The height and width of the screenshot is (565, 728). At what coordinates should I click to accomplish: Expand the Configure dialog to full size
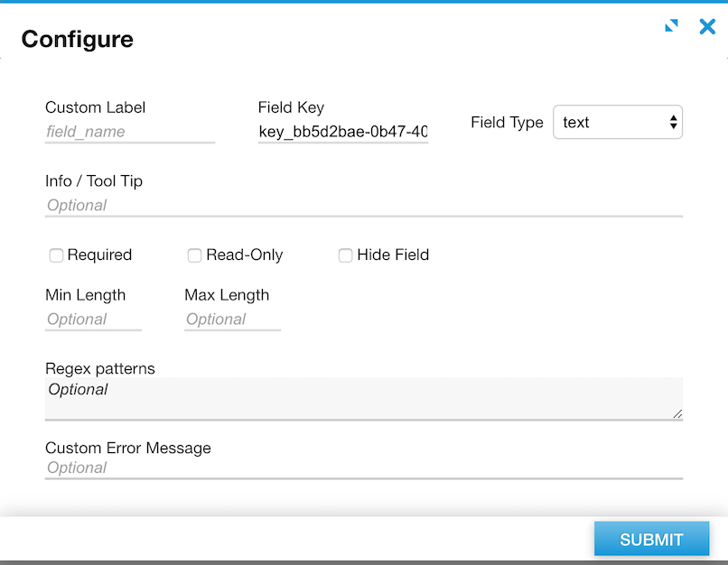671,26
